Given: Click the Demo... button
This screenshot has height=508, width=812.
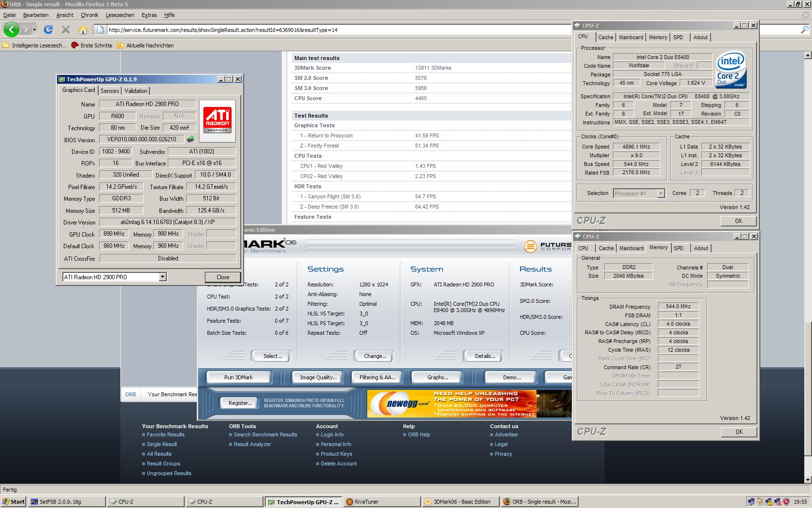Looking at the screenshot, I should tap(512, 377).
